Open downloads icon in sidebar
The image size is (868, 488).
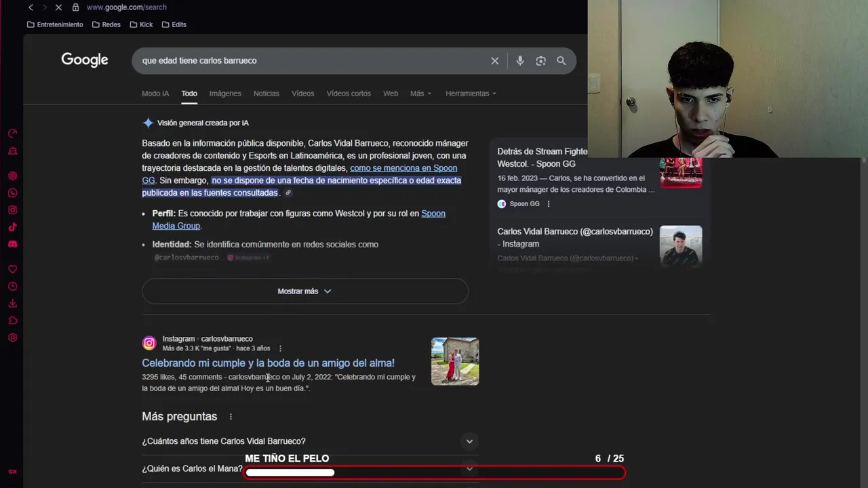pyautogui.click(x=12, y=304)
